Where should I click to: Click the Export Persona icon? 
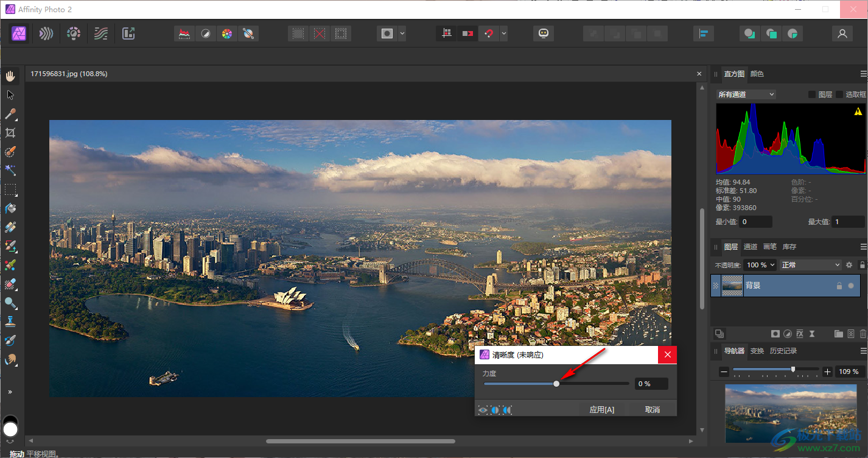click(128, 33)
